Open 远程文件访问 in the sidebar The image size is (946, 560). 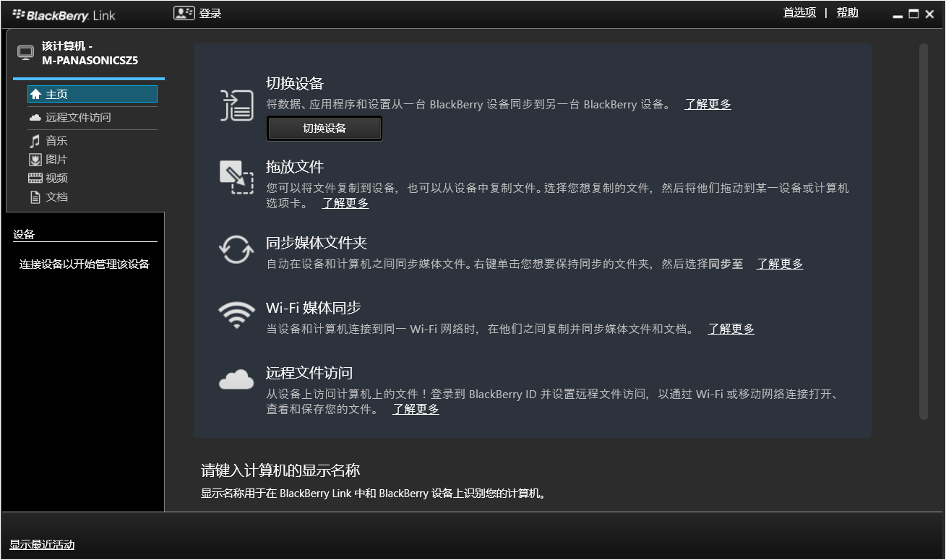click(x=78, y=117)
